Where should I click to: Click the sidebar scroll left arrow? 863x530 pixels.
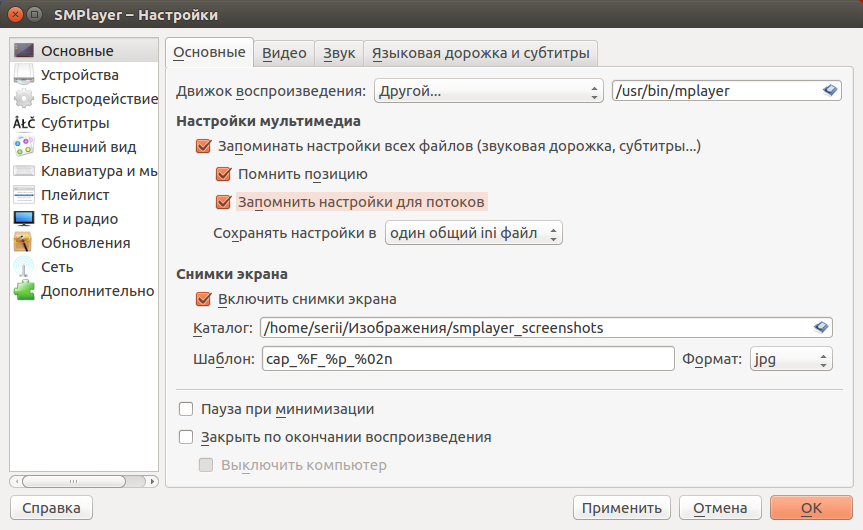point(17,482)
